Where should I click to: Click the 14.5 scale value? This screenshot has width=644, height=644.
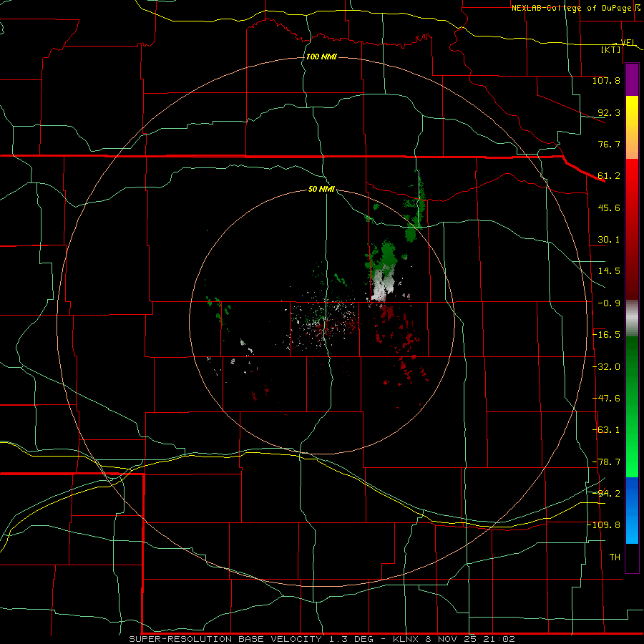tap(609, 271)
